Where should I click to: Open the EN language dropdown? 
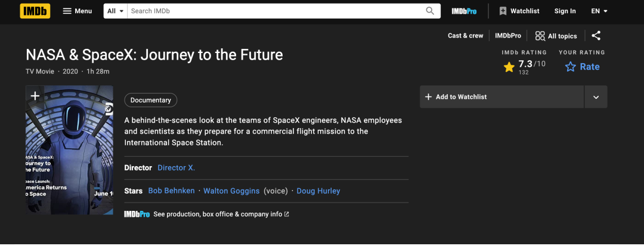tap(599, 11)
